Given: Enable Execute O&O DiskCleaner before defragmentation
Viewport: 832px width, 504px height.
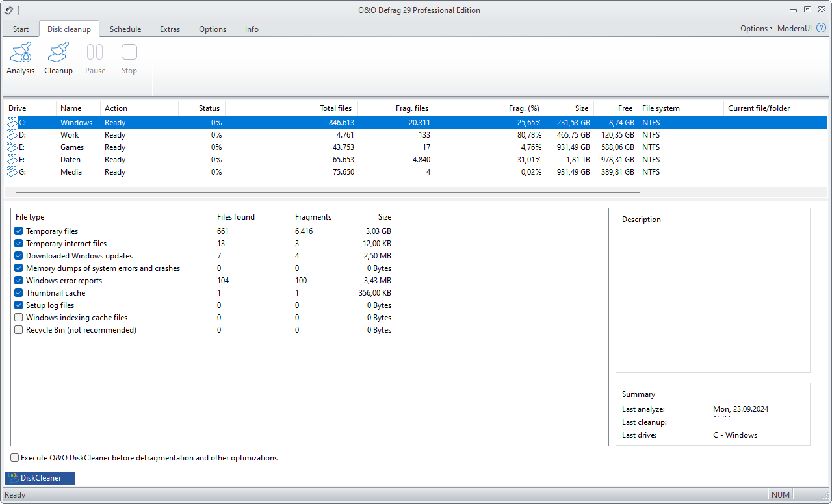Looking at the screenshot, I should pos(15,458).
